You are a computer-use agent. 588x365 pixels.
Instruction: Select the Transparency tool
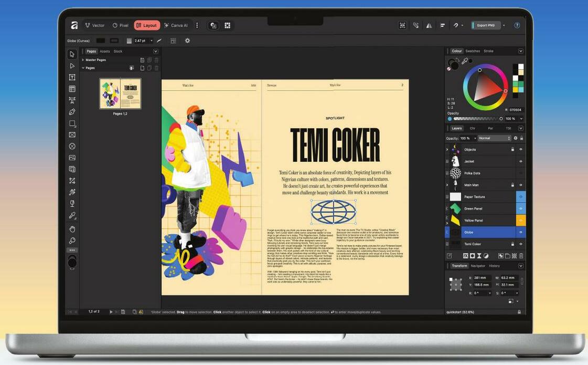(72, 204)
